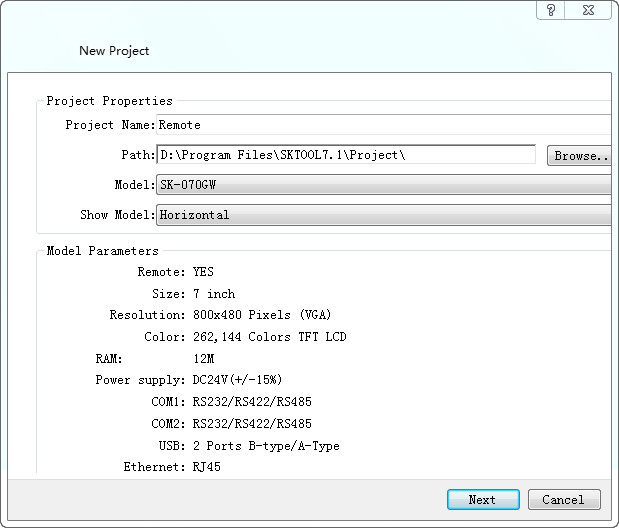Click the New Project heading text
This screenshot has width=619, height=528.
[114, 51]
